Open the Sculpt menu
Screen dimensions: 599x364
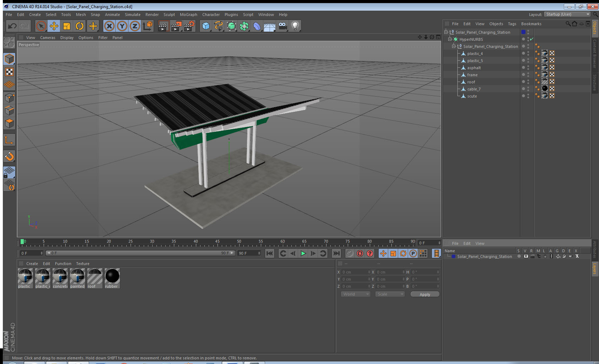(169, 15)
